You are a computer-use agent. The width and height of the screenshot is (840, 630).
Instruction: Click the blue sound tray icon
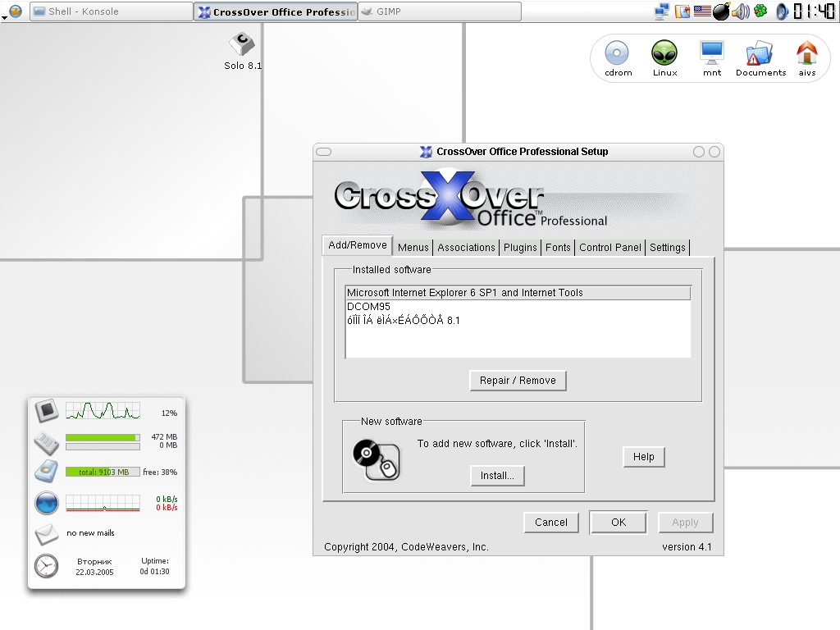click(x=782, y=11)
